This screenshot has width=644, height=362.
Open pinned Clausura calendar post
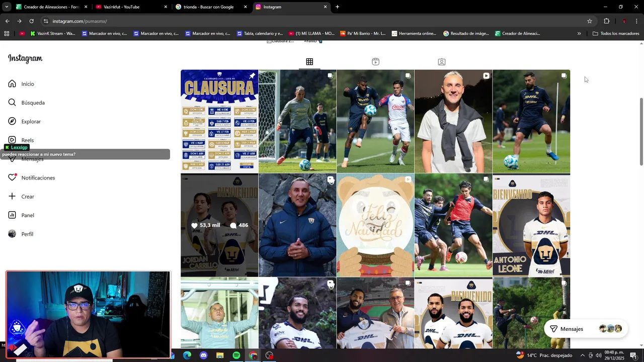[x=219, y=121]
